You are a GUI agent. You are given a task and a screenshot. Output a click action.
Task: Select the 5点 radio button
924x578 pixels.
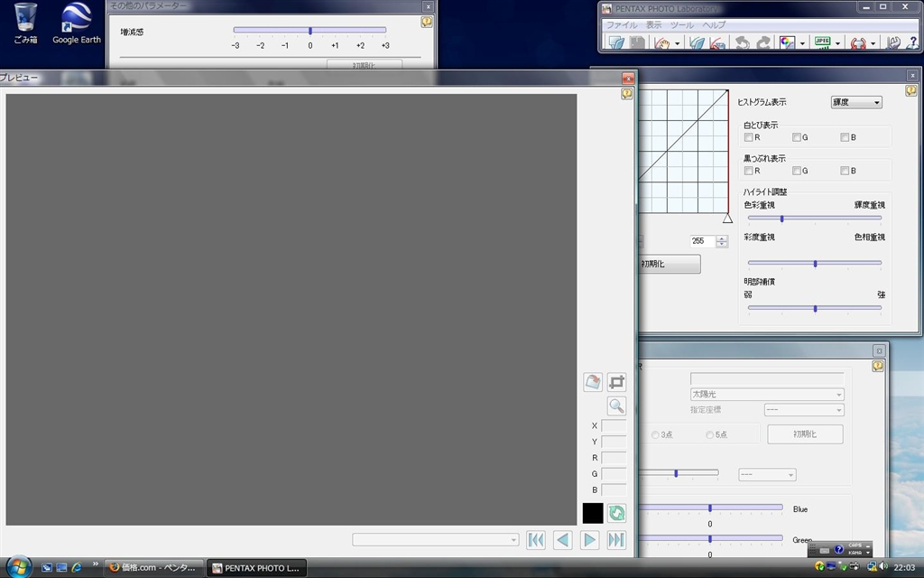711,435
